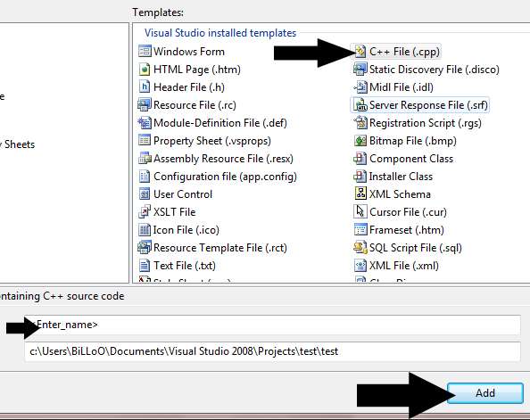
Task: Click the location path field
Action: point(272,351)
